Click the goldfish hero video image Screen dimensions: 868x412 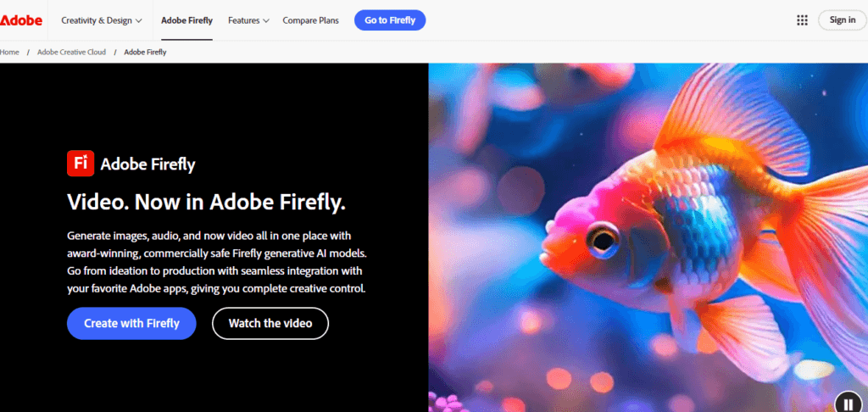[x=648, y=237]
